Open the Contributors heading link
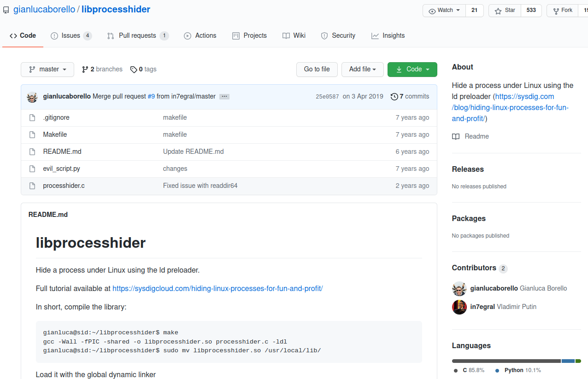588x379 pixels. tap(479, 268)
